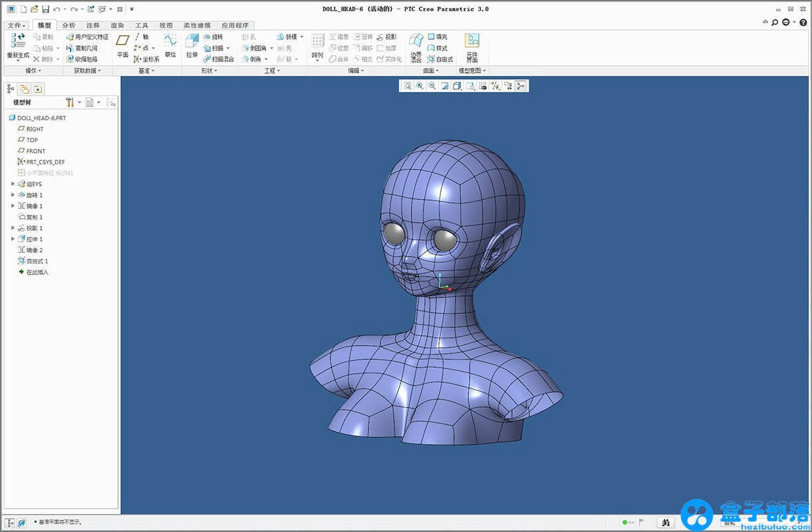Image resolution: width=812 pixels, height=532 pixels.
Task: Toggle the datum display filters icon
Action: (x=495, y=86)
